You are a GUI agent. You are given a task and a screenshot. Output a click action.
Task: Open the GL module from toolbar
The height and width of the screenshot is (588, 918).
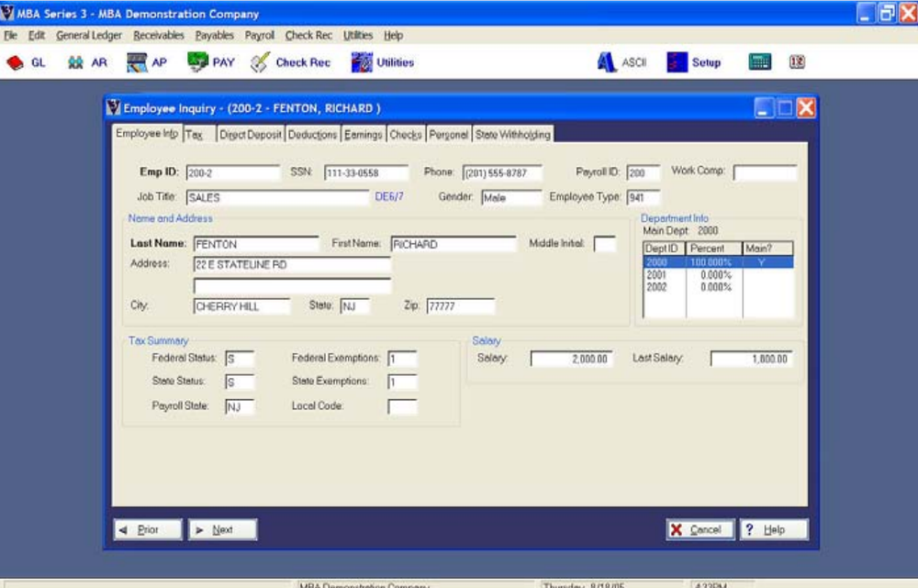click(27, 62)
